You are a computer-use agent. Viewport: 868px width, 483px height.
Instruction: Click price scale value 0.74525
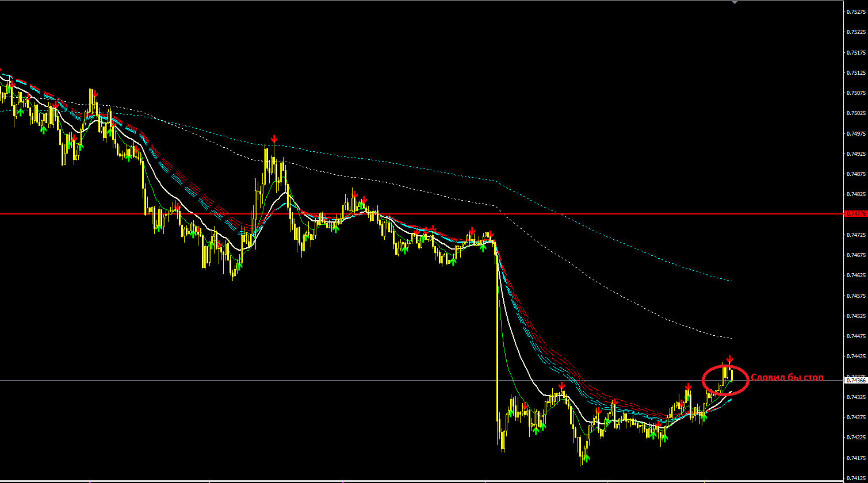click(856, 316)
